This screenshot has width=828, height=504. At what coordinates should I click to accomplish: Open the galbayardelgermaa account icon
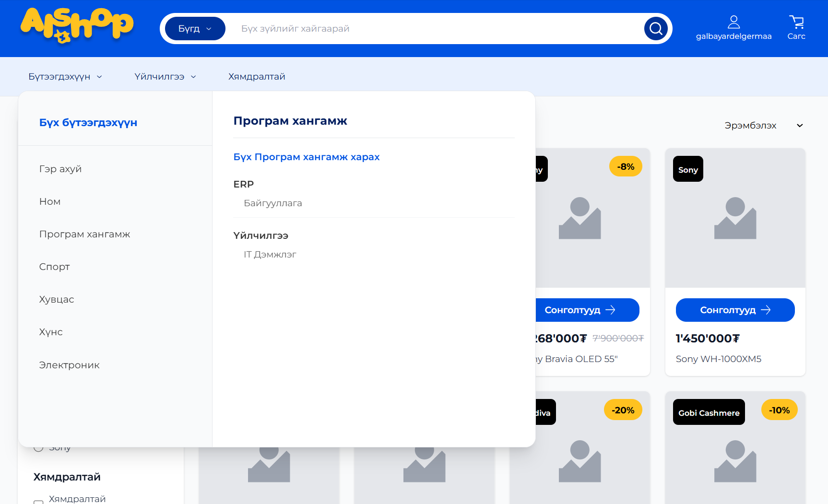(733, 28)
